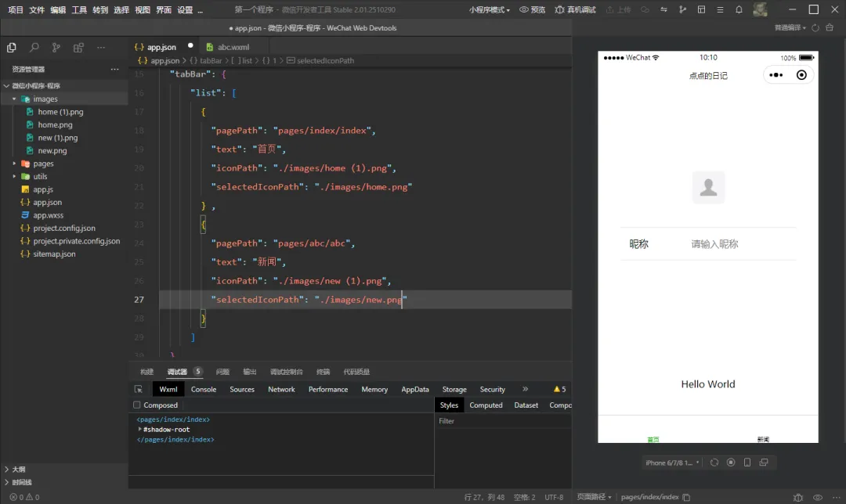
Task: Open the 工具 menu
Action: (79, 9)
